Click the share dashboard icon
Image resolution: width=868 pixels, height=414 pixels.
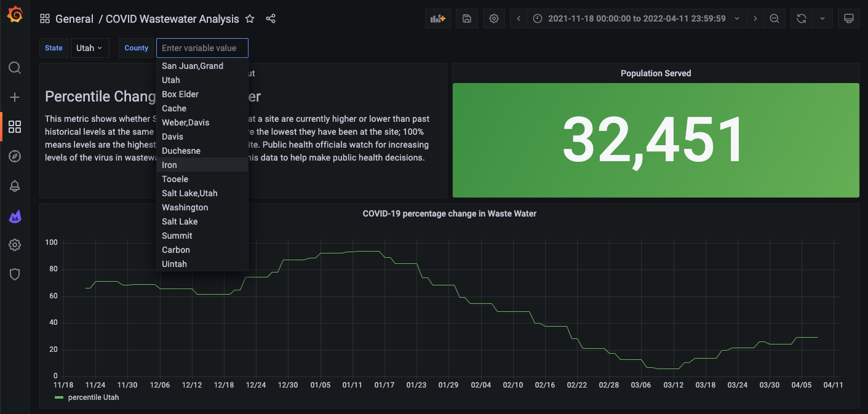point(271,18)
